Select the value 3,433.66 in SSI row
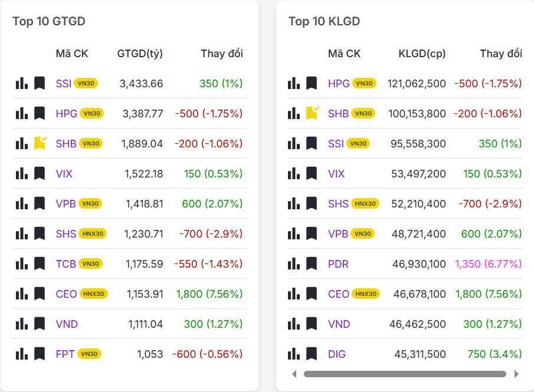The image size is (534, 392). pos(142,83)
